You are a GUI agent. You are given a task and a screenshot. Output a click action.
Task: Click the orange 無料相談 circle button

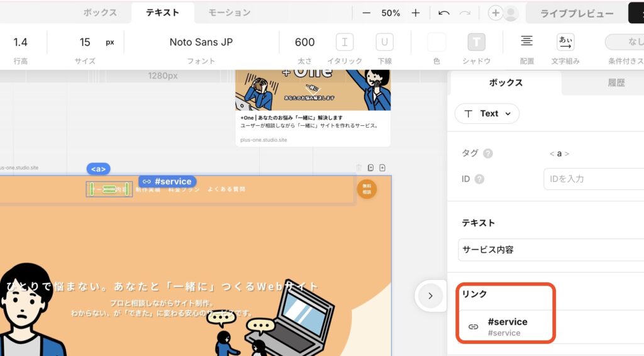click(367, 189)
